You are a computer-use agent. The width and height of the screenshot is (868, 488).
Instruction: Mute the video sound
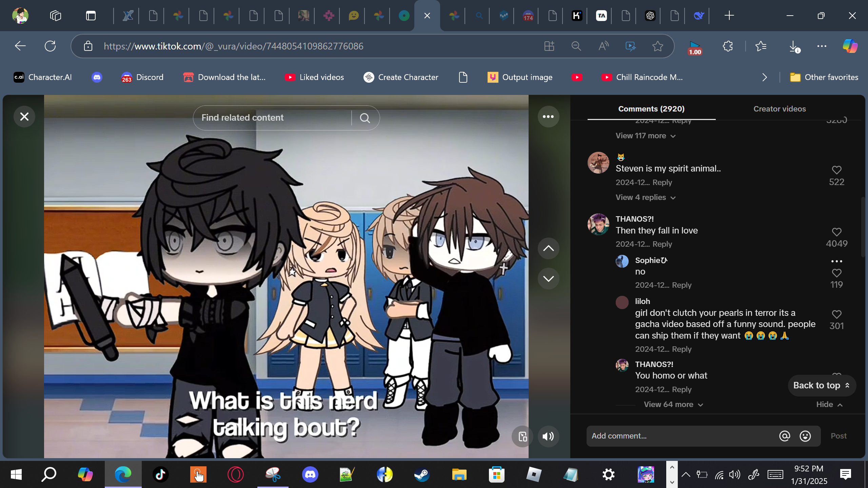point(548,436)
